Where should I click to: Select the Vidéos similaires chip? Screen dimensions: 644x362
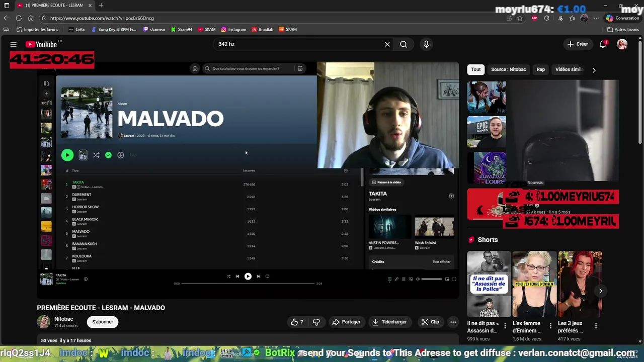pyautogui.click(x=569, y=69)
